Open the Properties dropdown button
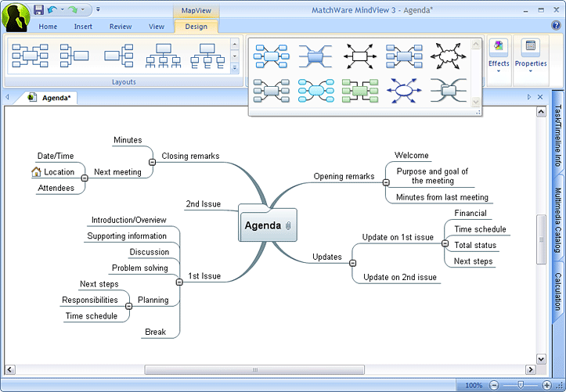Screen dimensions: 566x392 [x=531, y=56]
